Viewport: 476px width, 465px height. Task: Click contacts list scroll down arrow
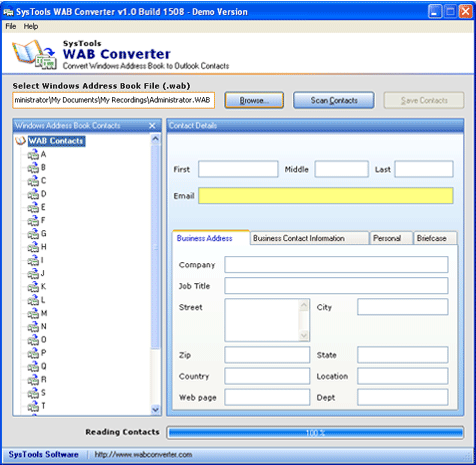tap(155, 409)
